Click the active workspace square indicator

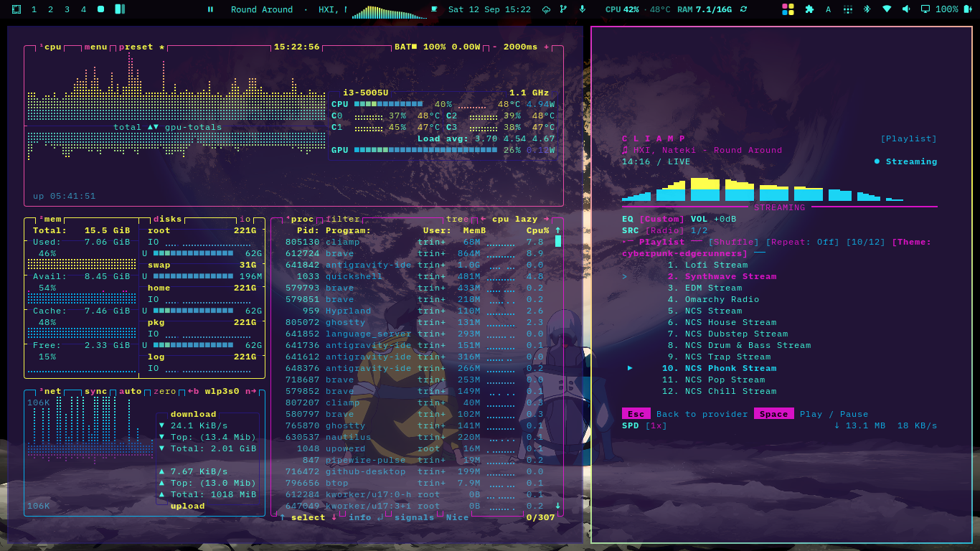coord(101,9)
